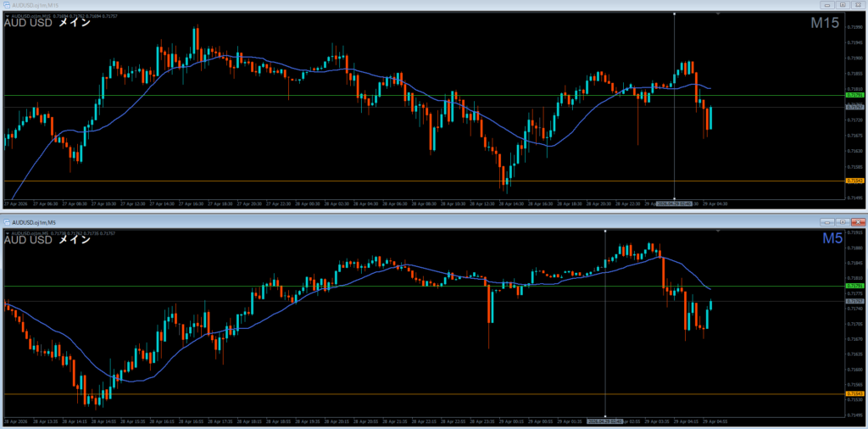Click the current gray price label on M5 chart

tap(854, 301)
